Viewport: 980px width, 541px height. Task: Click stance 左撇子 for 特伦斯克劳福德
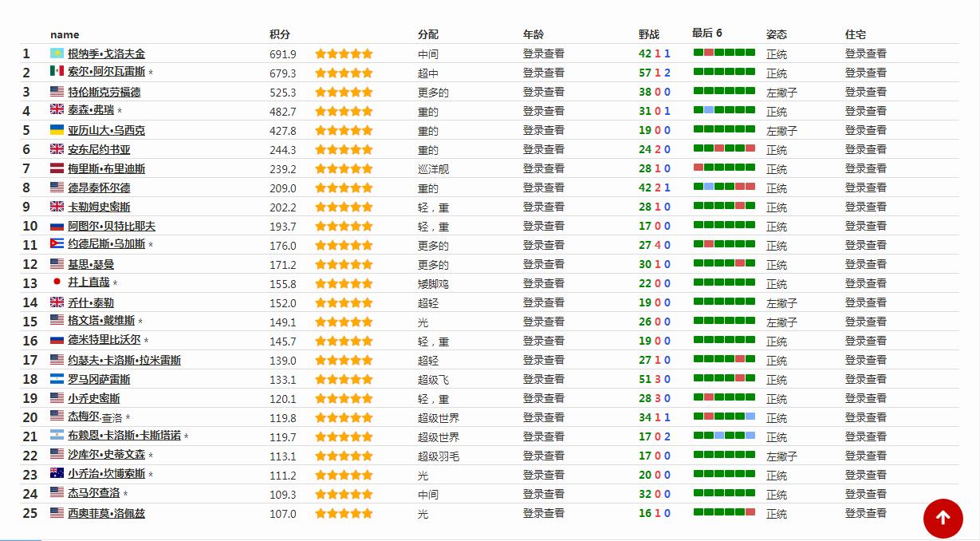781,92
